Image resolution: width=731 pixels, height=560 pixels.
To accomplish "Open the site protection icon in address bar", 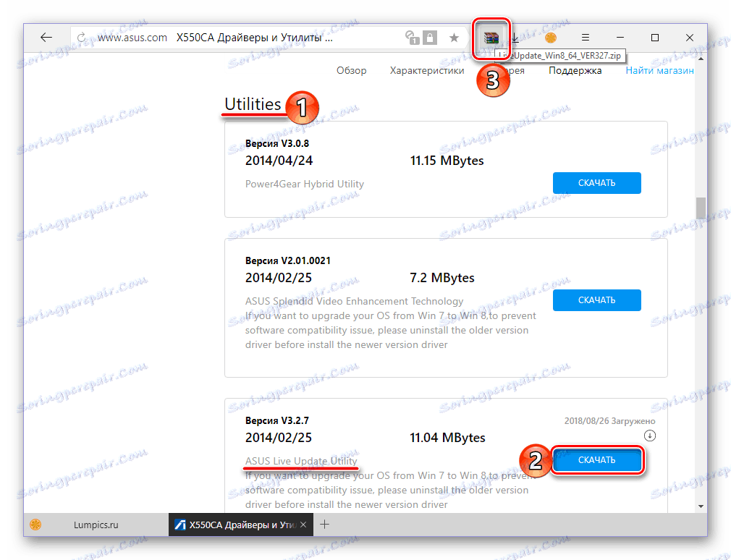I will [412, 38].
